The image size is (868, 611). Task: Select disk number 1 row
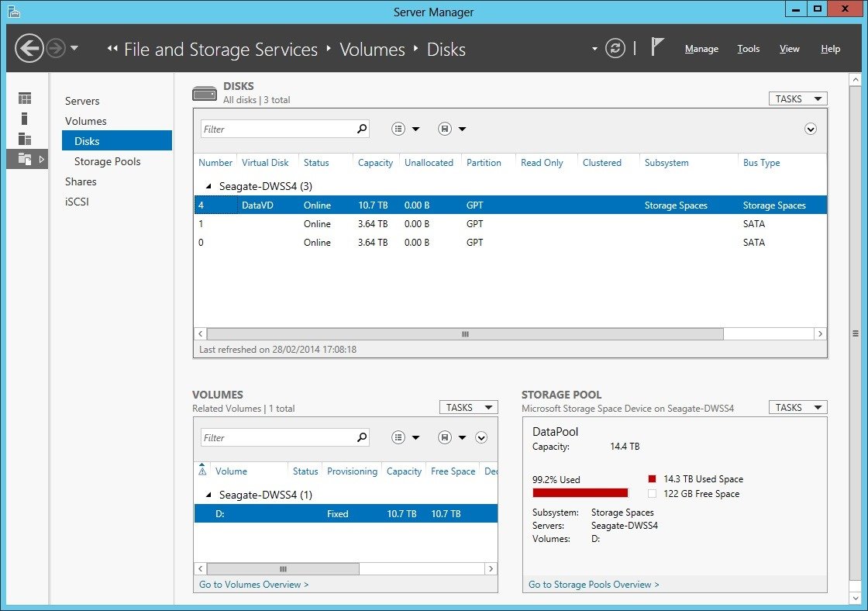pos(511,224)
